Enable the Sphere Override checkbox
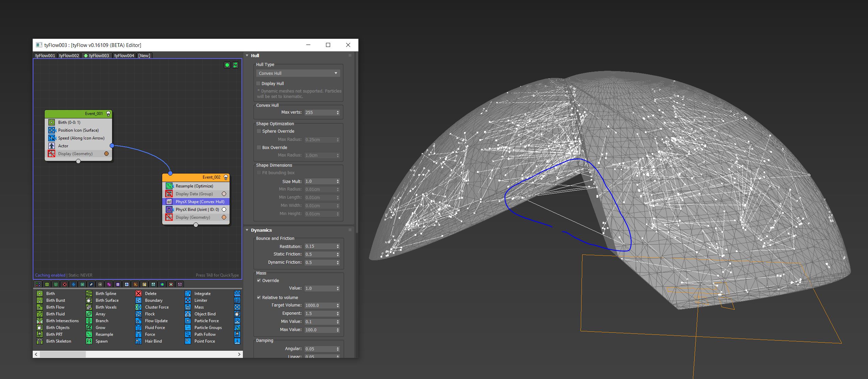Viewport: 868px width, 379px height. pyautogui.click(x=259, y=131)
